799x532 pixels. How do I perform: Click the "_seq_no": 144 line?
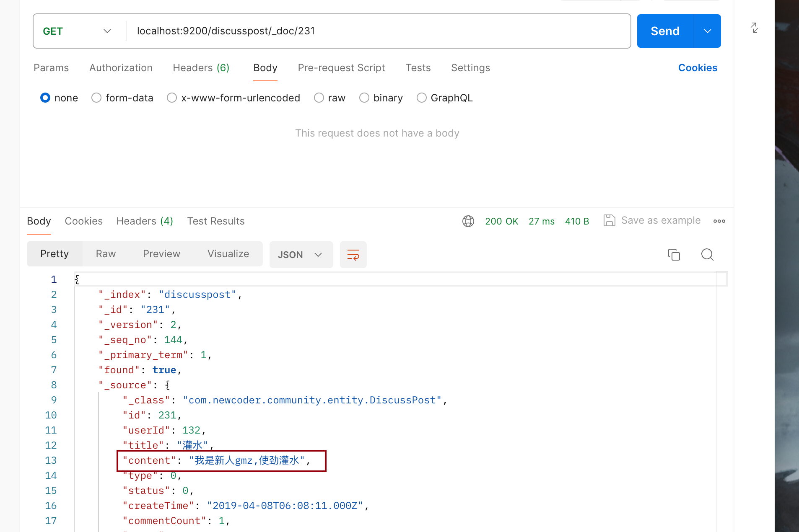[143, 340]
